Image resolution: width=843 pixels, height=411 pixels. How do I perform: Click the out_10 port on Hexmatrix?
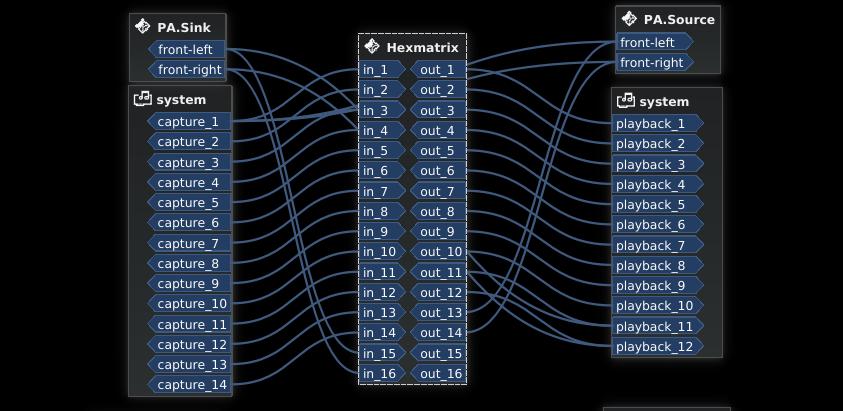[x=438, y=252]
